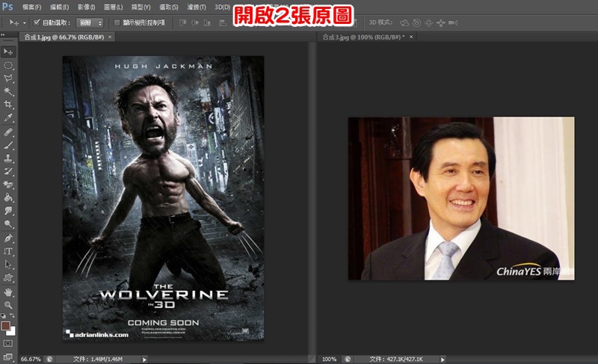The height and width of the screenshot is (364, 598).
Task: Select the Polygonal Lasso tool
Action: coord(8,78)
